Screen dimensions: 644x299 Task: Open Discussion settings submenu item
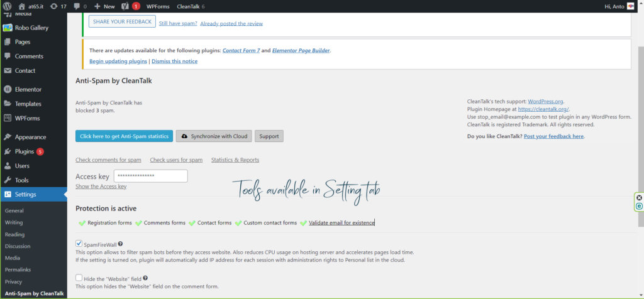[18, 246]
